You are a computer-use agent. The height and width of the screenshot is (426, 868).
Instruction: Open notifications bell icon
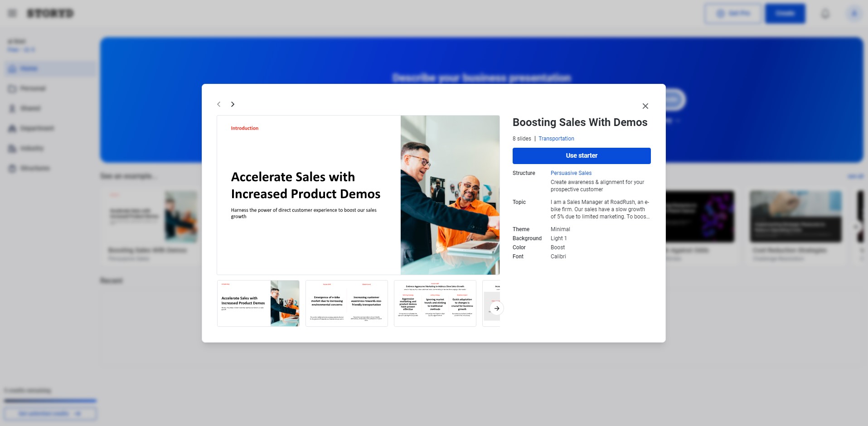point(825,14)
